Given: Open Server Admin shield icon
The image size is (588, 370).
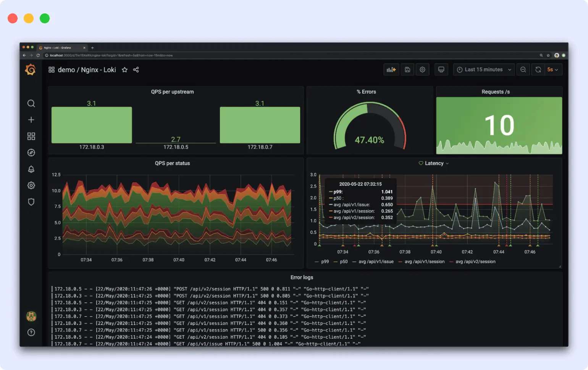Looking at the screenshot, I should pos(31,202).
